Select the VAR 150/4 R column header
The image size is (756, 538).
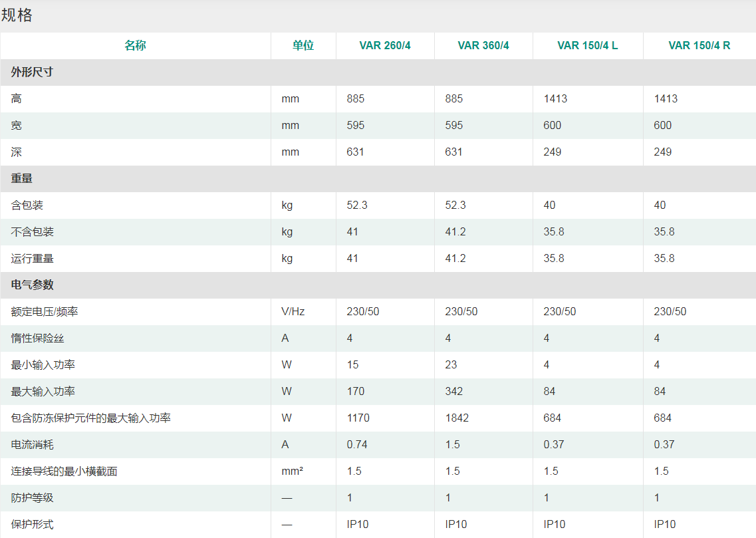(x=699, y=46)
